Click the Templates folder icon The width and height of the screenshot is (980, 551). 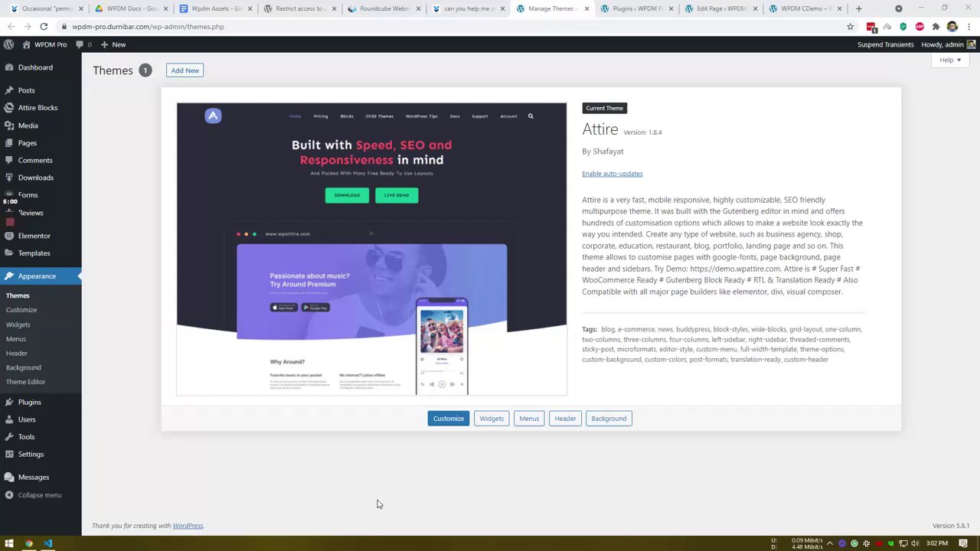click(x=9, y=253)
